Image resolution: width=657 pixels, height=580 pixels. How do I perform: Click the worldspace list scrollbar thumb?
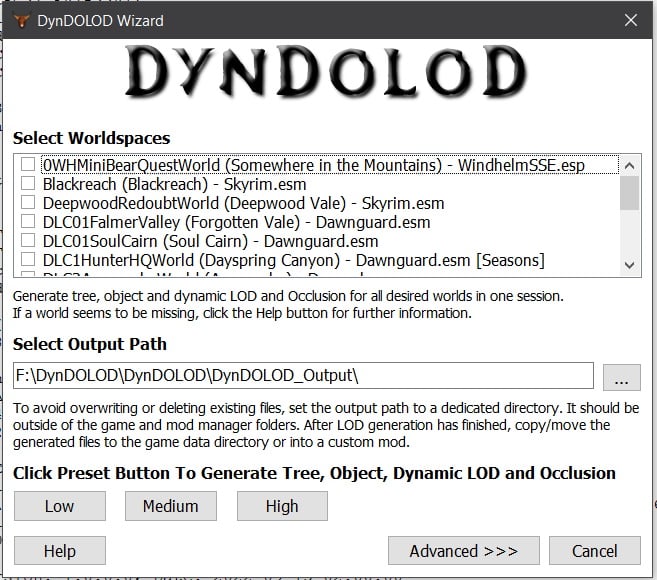click(629, 193)
